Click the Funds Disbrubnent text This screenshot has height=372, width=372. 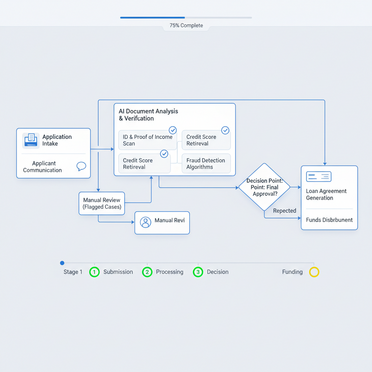(x=329, y=220)
